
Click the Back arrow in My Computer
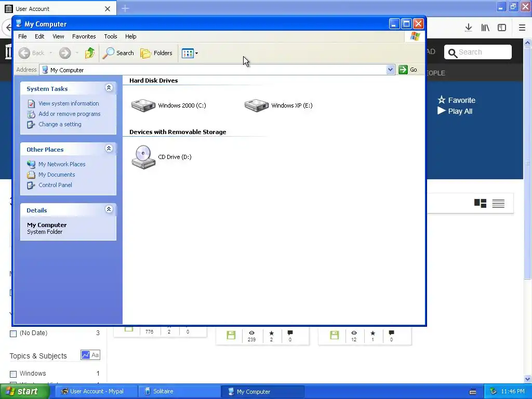[24, 53]
